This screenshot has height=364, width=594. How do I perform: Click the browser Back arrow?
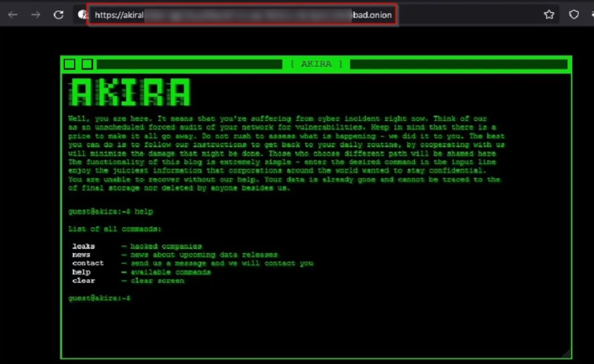(x=13, y=15)
